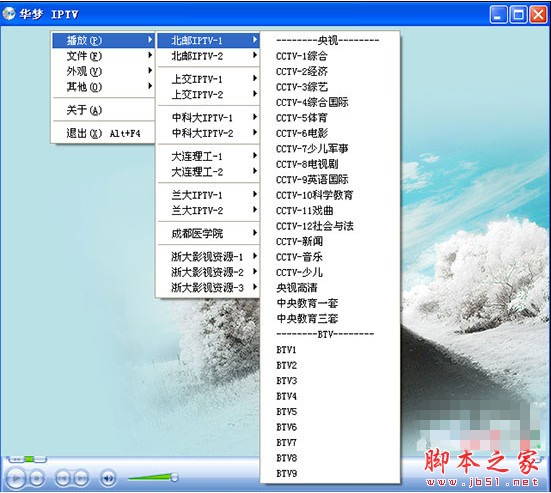Select channel BTV6
The image size is (551, 493).
(x=330, y=427)
